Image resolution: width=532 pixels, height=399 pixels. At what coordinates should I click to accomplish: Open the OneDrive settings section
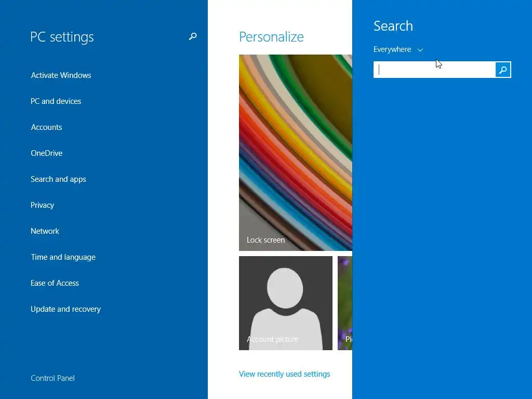[x=46, y=153]
